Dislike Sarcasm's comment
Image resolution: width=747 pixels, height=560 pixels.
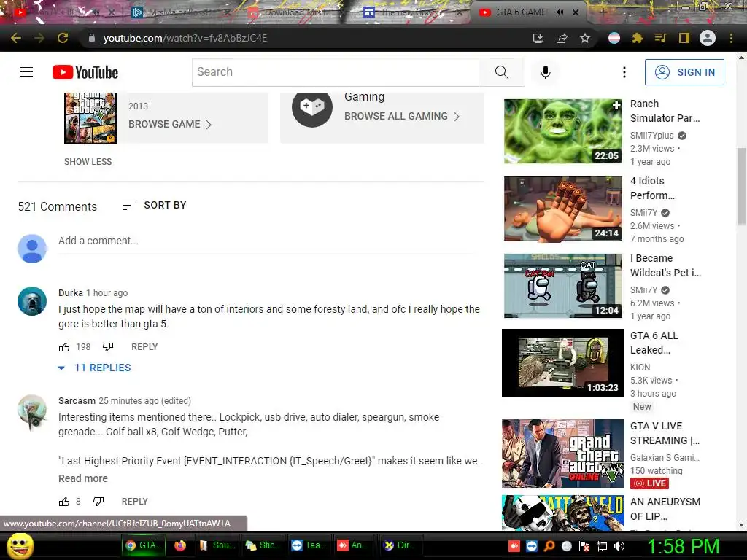coord(98,502)
